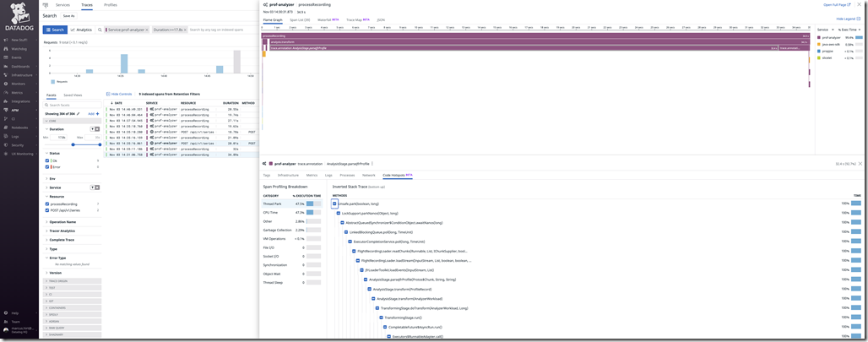This screenshot has width=868, height=342.
Task: Toggle Ok status checkbox
Action: [47, 160]
